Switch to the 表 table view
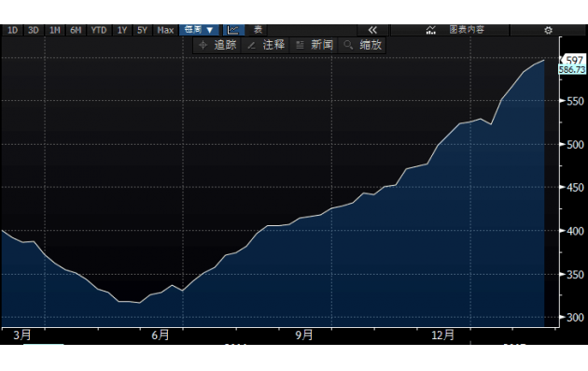The height and width of the screenshot is (371, 588). (x=258, y=30)
